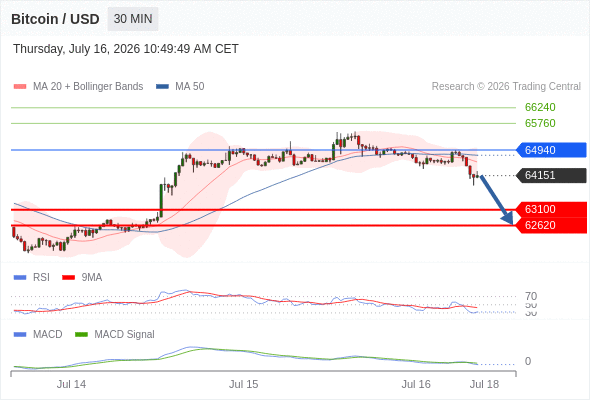Click the red 62620 support tag
Viewport: 590px width, 400px height.
coord(551,225)
